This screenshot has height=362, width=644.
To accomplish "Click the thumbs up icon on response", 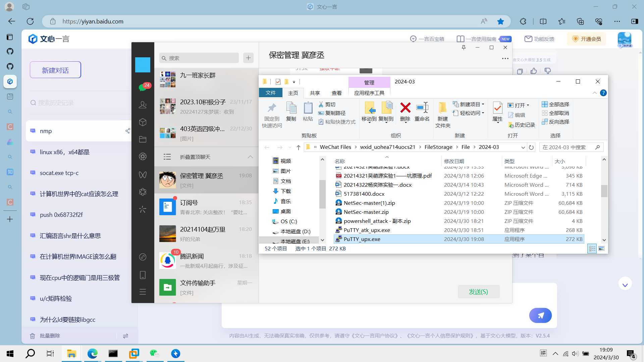I will click(534, 71).
